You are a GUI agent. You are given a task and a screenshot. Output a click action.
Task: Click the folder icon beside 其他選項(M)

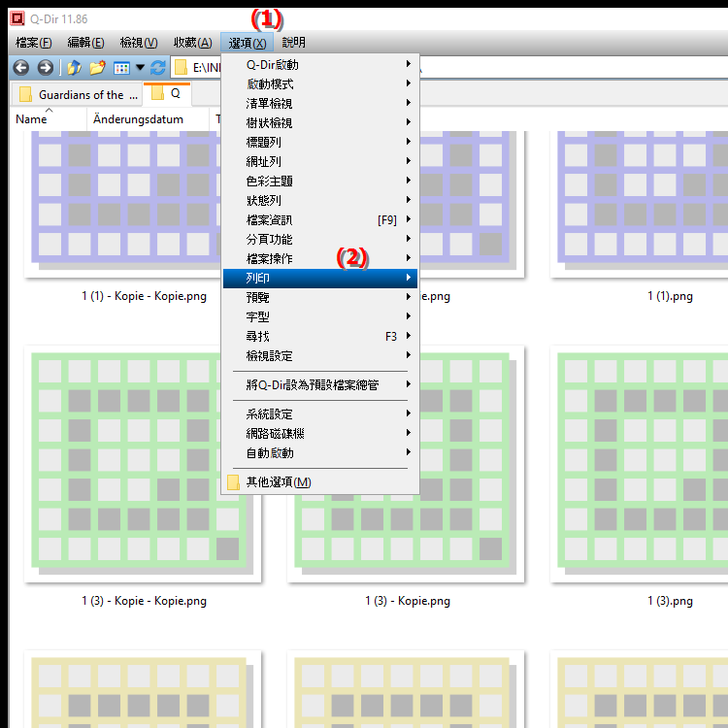point(234,482)
